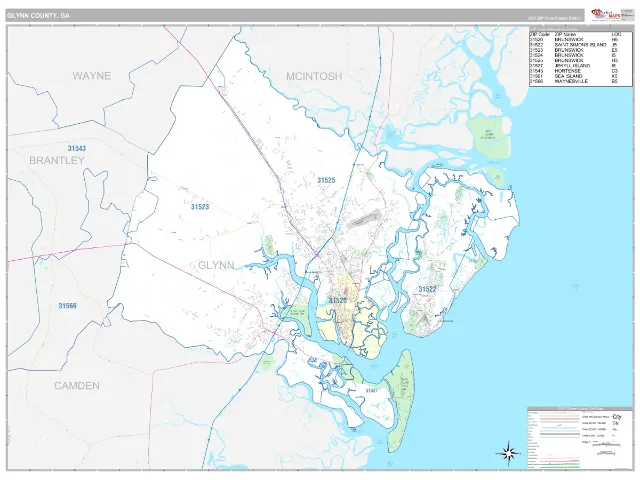This screenshot has height=480, width=640.
Task: Click the map legend box
Action: (579, 438)
